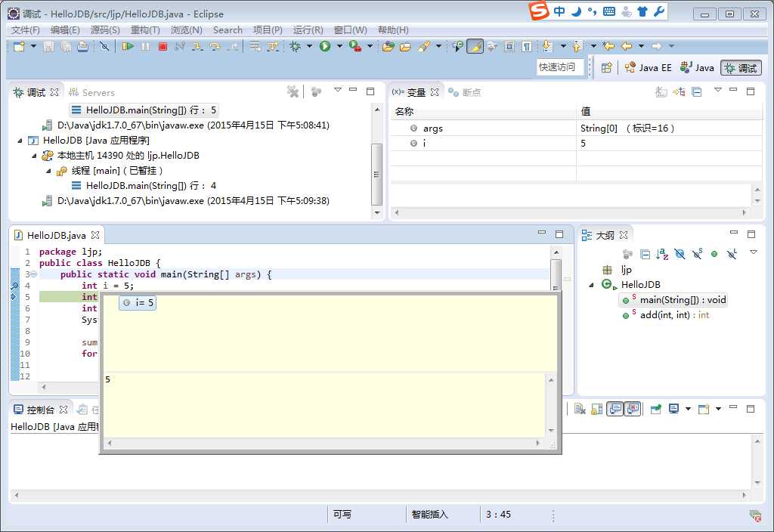The height and width of the screenshot is (532, 774).
Task: Toggle Block Selection Mode button
Action: pos(509,46)
